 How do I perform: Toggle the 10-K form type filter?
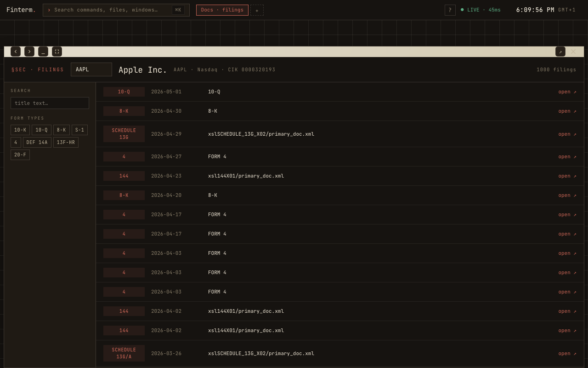[x=20, y=130]
